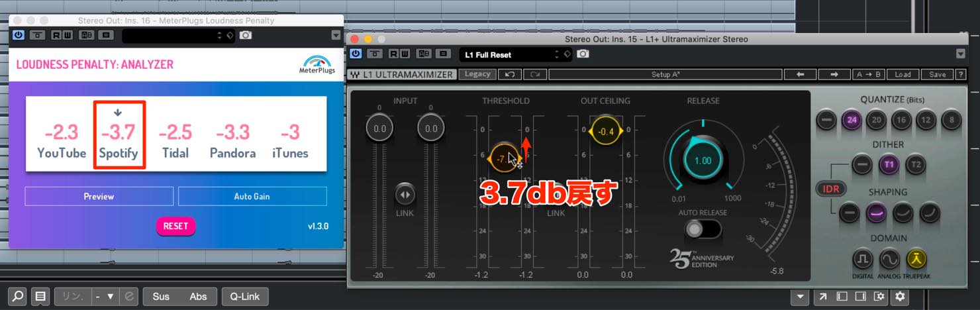Open the Save preset menu
The width and height of the screenshot is (980, 310).
[937, 74]
